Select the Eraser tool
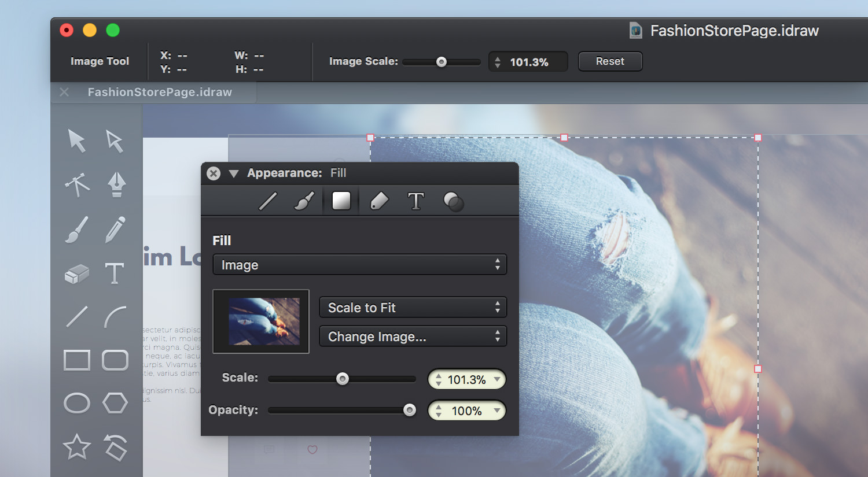This screenshot has width=868, height=477. coord(77,275)
